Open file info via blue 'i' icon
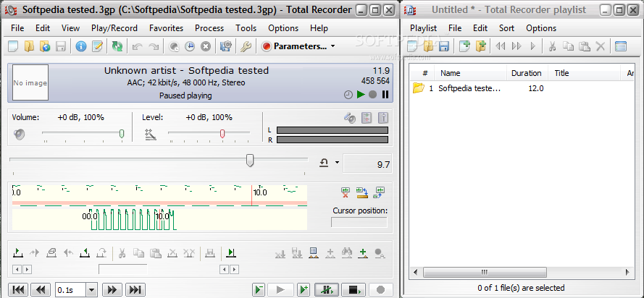The height and width of the screenshot is (298, 644). click(81, 46)
